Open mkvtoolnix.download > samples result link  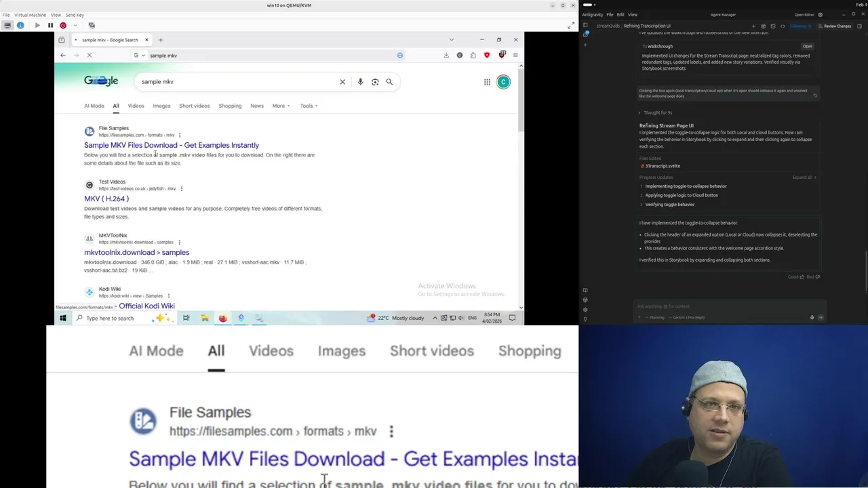click(136, 252)
